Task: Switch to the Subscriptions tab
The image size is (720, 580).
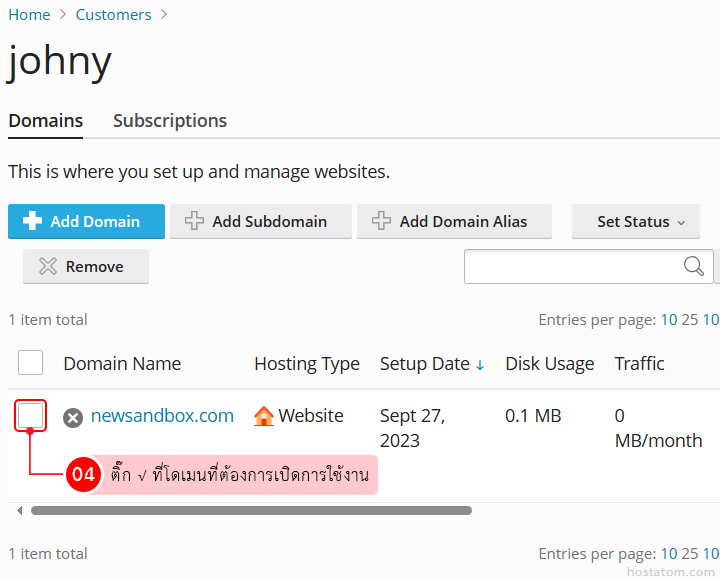Action: (170, 121)
